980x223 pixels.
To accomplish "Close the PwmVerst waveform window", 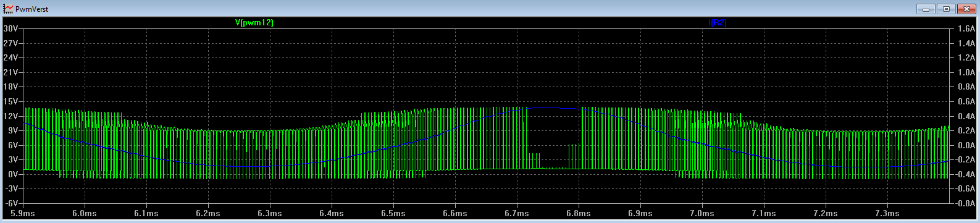I will [x=965, y=9].
